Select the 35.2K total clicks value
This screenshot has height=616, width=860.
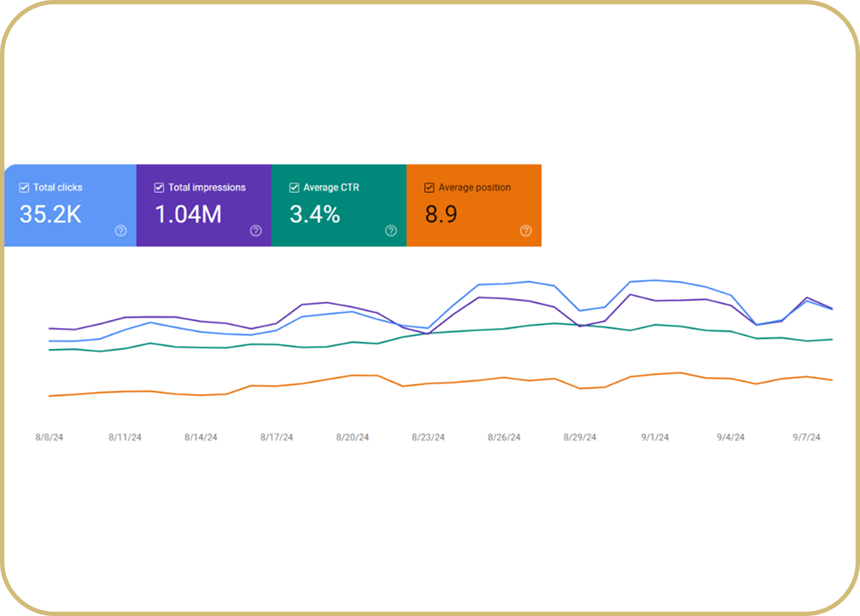51,214
